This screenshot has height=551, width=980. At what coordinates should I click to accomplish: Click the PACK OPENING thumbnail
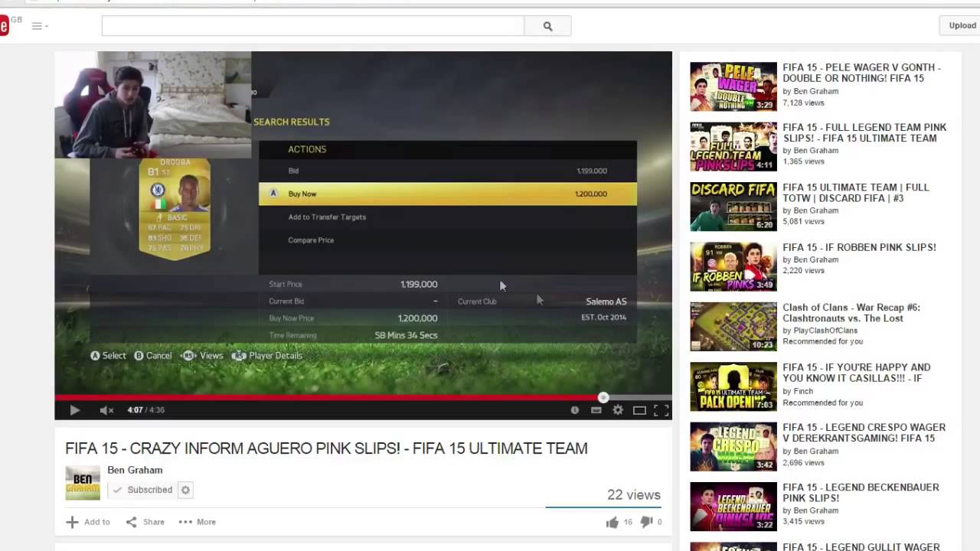(733, 386)
